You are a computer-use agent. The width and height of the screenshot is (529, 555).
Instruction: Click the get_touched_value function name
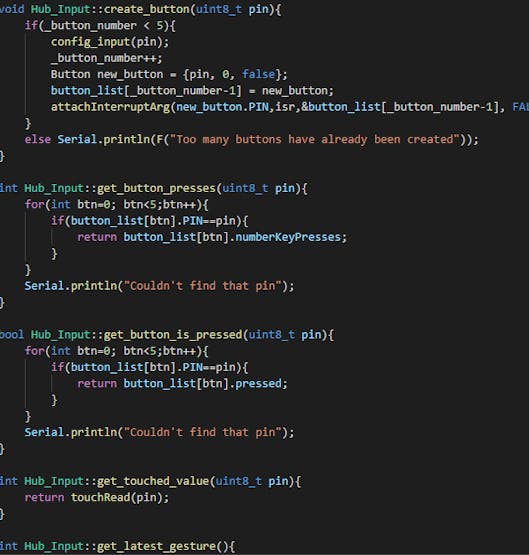click(153, 482)
